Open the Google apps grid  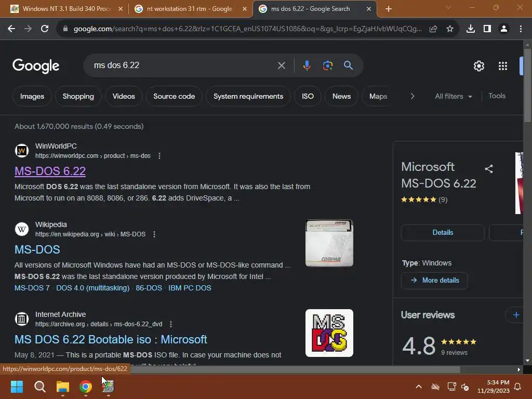pos(503,66)
